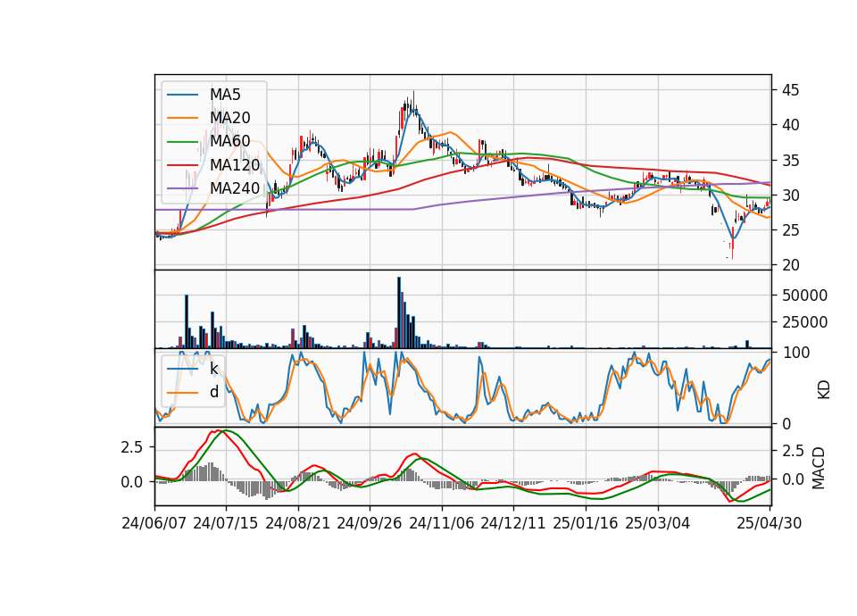Screen dimensions: 857x616
Task: Click the tallest volume bar in the volume panel
Action: pyautogui.click(x=399, y=312)
